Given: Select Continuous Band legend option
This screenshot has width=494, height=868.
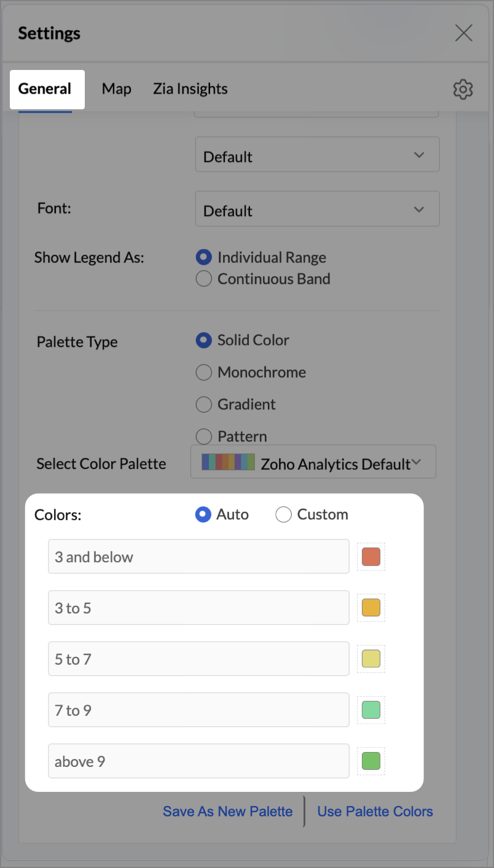Looking at the screenshot, I should 204,279.
